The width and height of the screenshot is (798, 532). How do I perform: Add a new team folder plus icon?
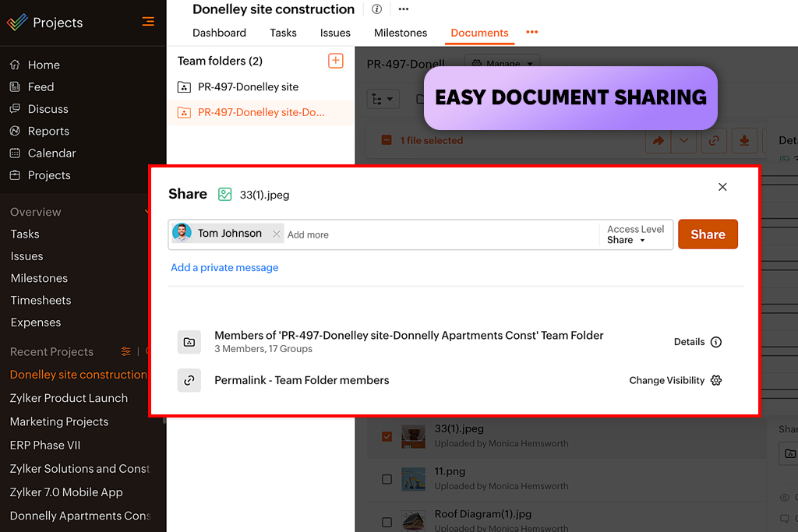pos(335,61)
